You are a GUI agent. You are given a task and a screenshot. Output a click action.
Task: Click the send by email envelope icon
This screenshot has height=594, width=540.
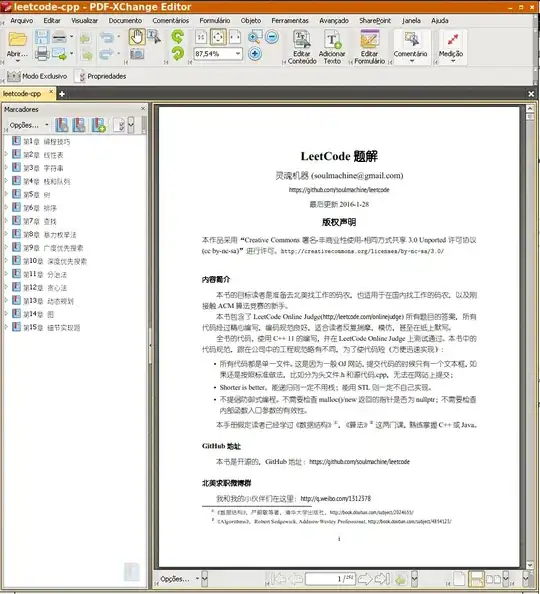point(59,54)
